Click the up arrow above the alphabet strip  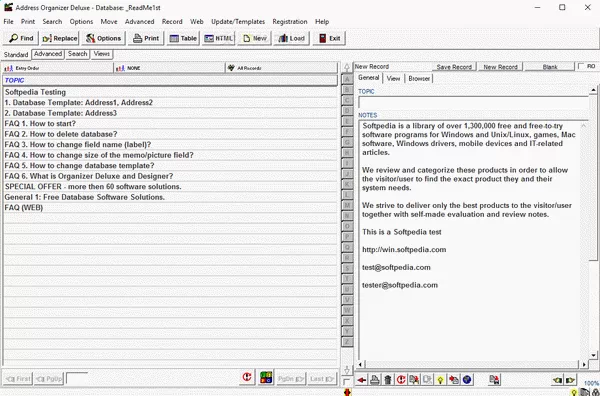[x=347, y=67]
